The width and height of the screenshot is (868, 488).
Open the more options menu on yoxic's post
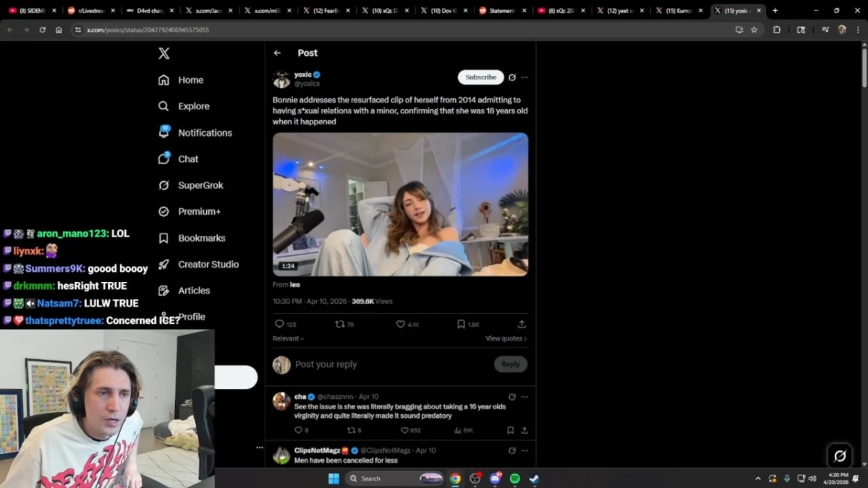[x=524, y=77]
